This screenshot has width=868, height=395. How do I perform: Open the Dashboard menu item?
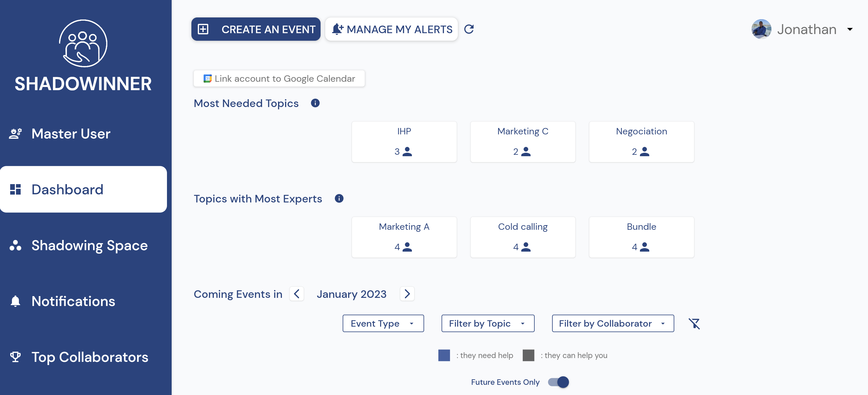(83, 189)
